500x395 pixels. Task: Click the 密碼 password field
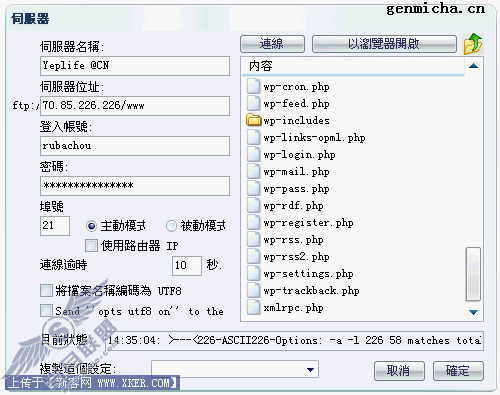click(x=135, y=186)
